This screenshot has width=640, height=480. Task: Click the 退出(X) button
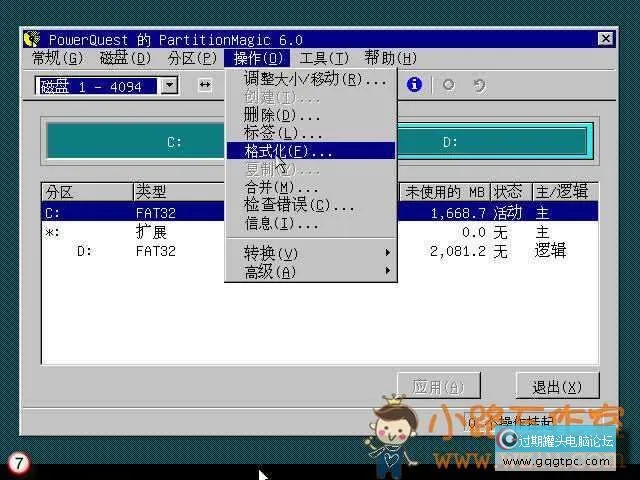click(558, 386)
